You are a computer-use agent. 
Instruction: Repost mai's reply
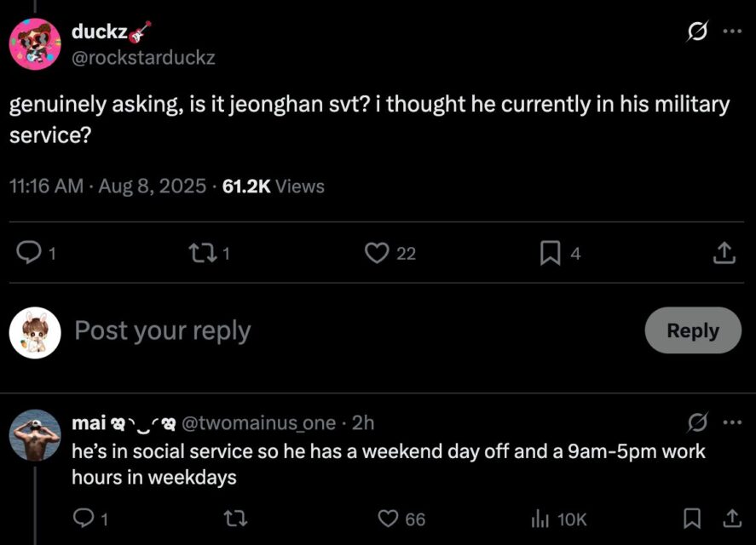(233, 519)
